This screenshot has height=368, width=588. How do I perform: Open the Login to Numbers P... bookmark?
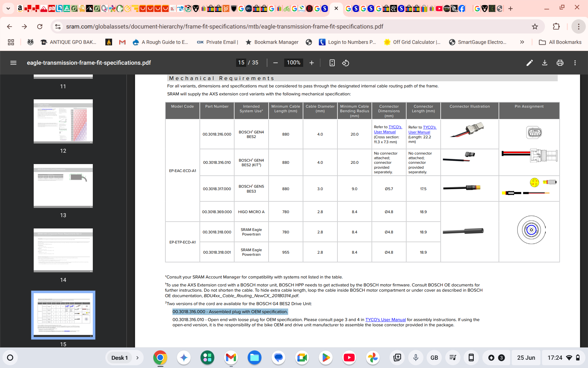click(348, 42)
